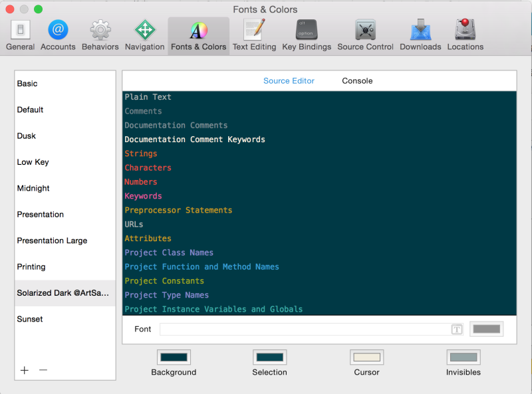Select the Source Editor tab
Viewport: 532px width, 394px height.
[289, 80]
